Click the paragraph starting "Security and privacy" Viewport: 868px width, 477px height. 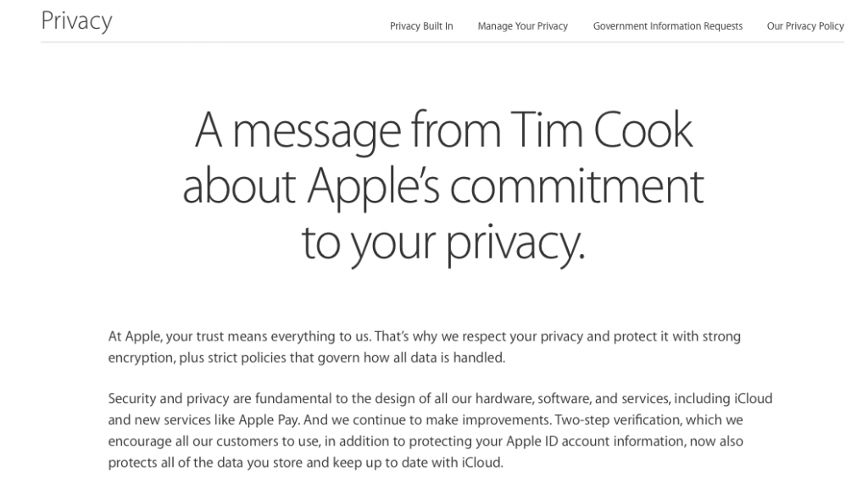440,430
